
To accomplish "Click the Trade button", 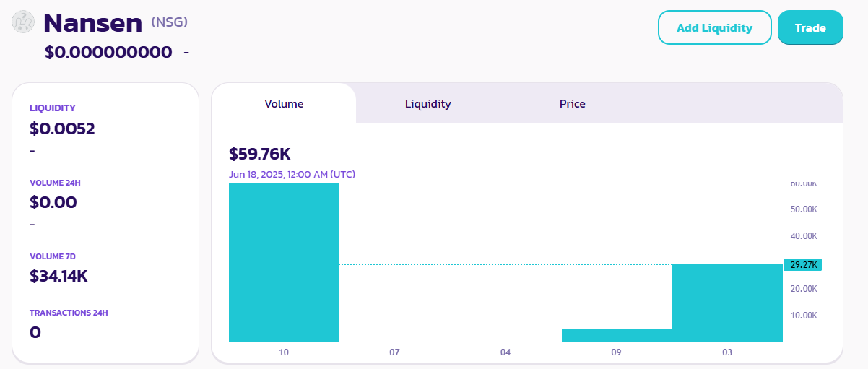I will pyautogui.click(x=810, y=28).
